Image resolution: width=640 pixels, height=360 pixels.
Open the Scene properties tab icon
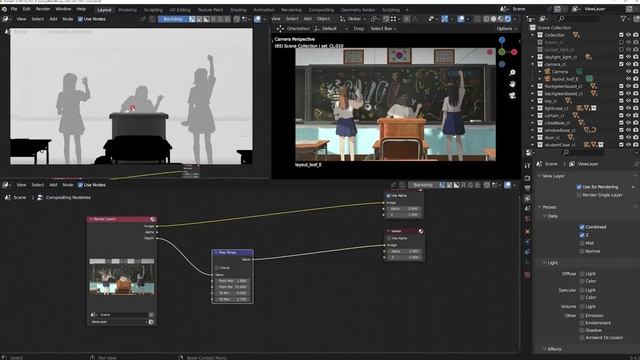coord(527,209)
